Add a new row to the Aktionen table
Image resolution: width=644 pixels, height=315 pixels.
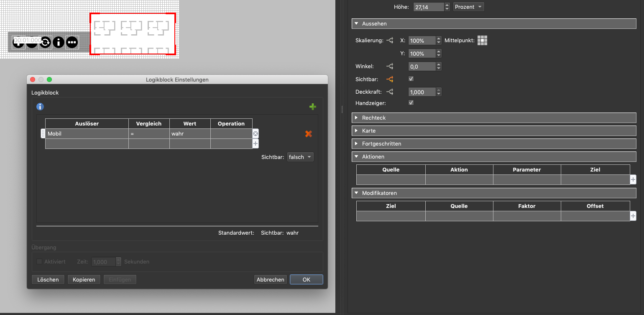pos(633,180)
